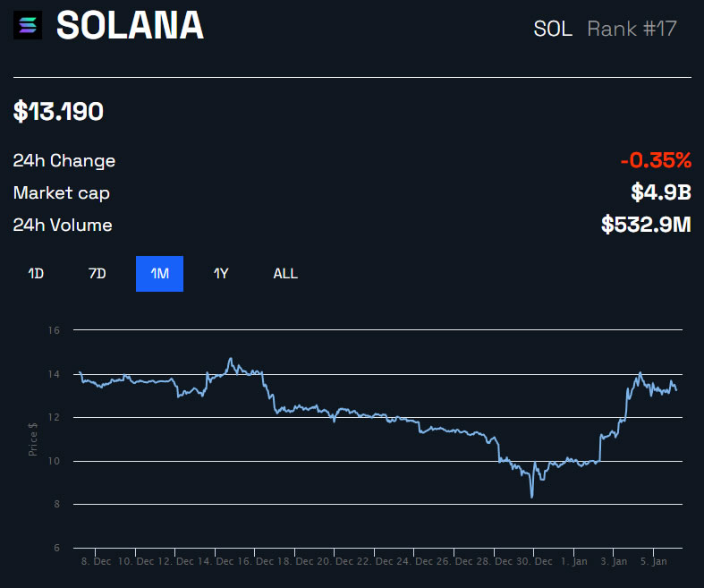Screen dimensions: 704x588
Task: Click the $13.190 current price
Action: click(58, 112)
